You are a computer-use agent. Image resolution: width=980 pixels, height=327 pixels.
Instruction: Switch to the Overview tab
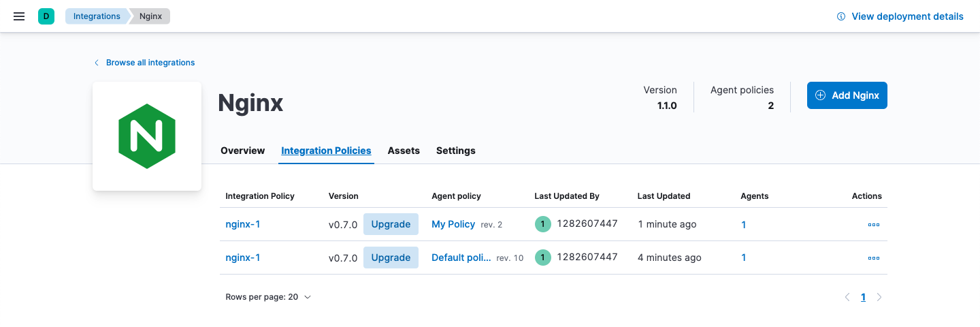point(242,151)
